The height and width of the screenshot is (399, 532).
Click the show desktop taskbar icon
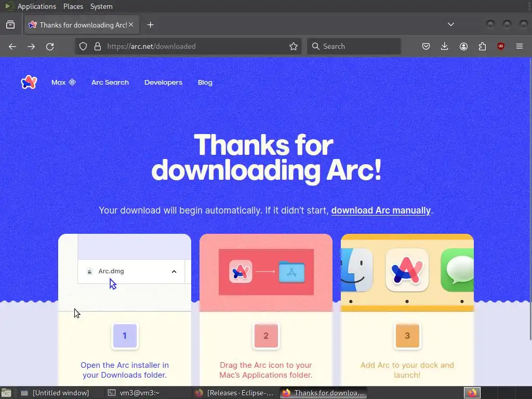click(x=6, y=393)
